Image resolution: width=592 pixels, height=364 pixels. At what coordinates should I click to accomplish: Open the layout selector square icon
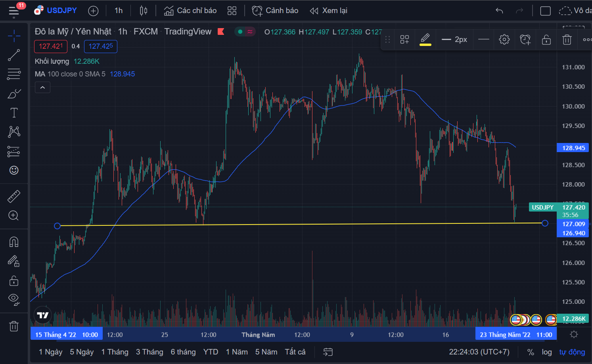(546, 11)
